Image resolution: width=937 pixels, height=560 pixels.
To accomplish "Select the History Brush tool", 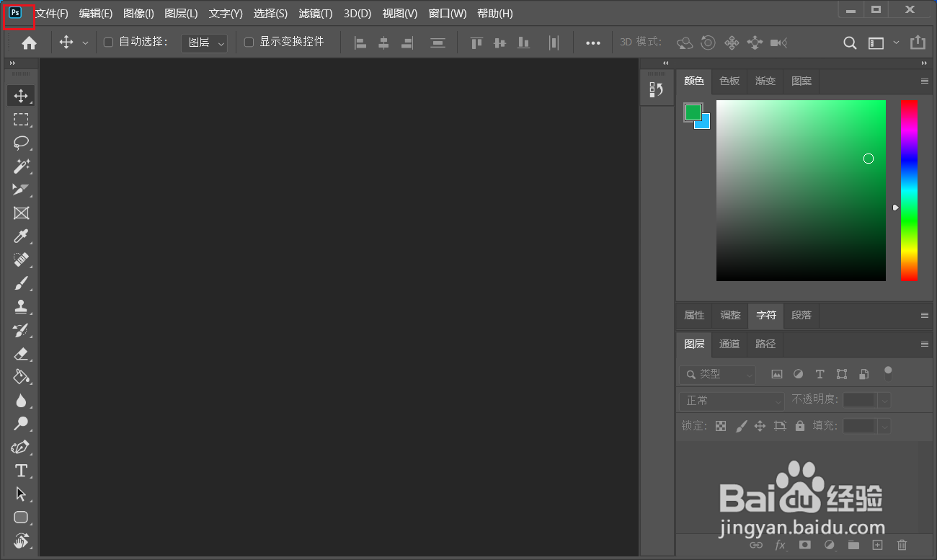I will (x=21, y=330).
